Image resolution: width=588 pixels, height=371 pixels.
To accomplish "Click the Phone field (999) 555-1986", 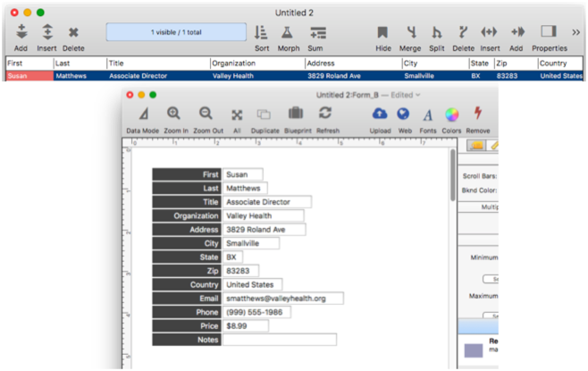I will pyautogui.click(x=256, y=312).
